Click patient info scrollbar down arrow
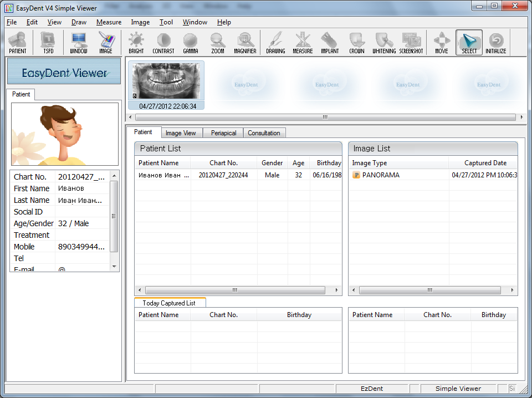This screenshot has height=398, width=532. tap(114, 267)
